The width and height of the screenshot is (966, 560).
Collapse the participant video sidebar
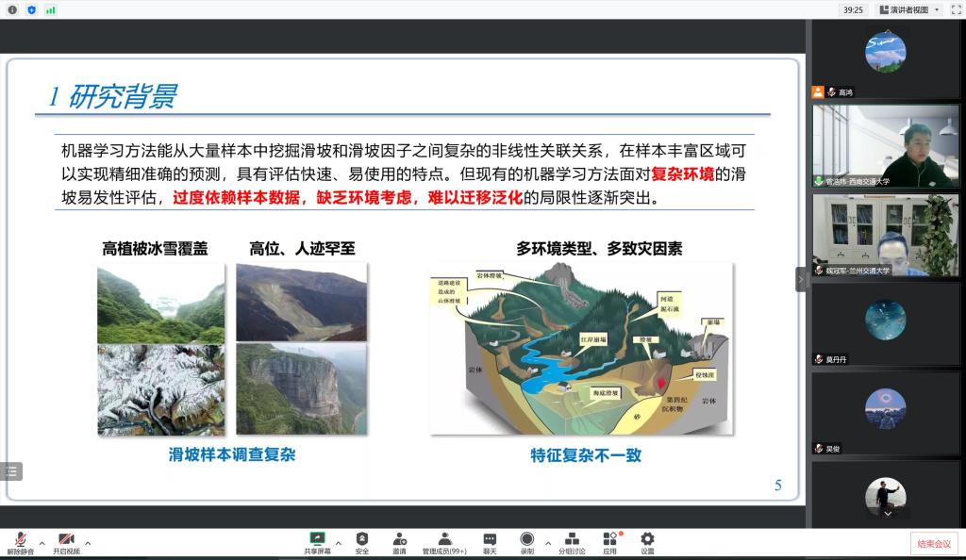(801, 279)
